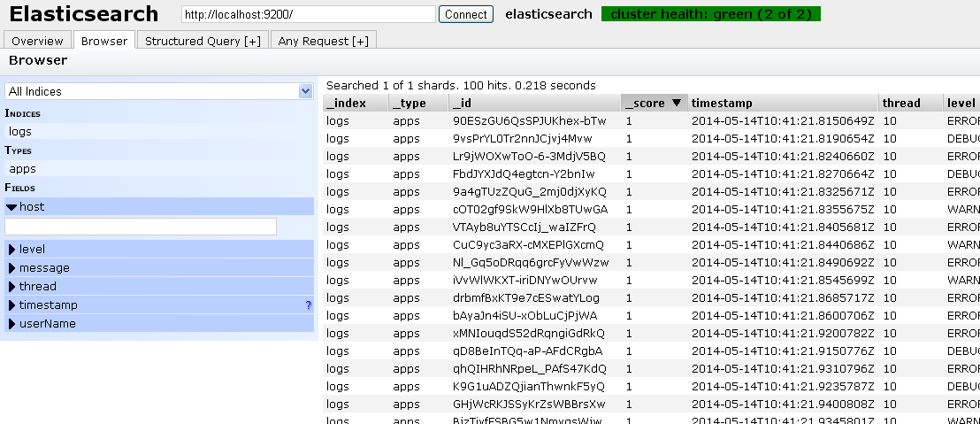Click document id CuC9yc3aRX-cMXEPlGXcmQ
The width and height of the screenshot is (980, 424).
point(528,244)
